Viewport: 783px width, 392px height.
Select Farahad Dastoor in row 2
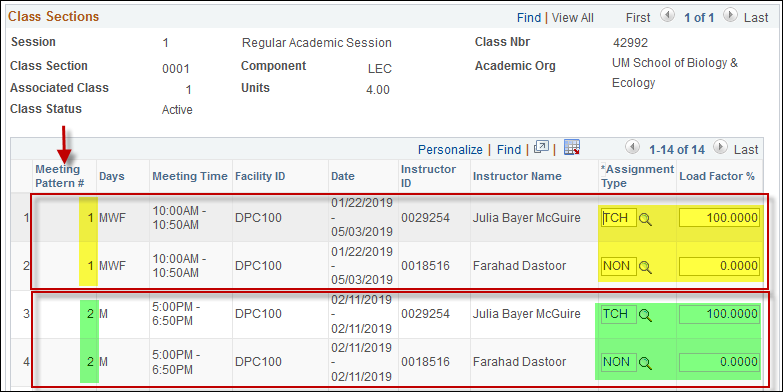pos(519,266)
